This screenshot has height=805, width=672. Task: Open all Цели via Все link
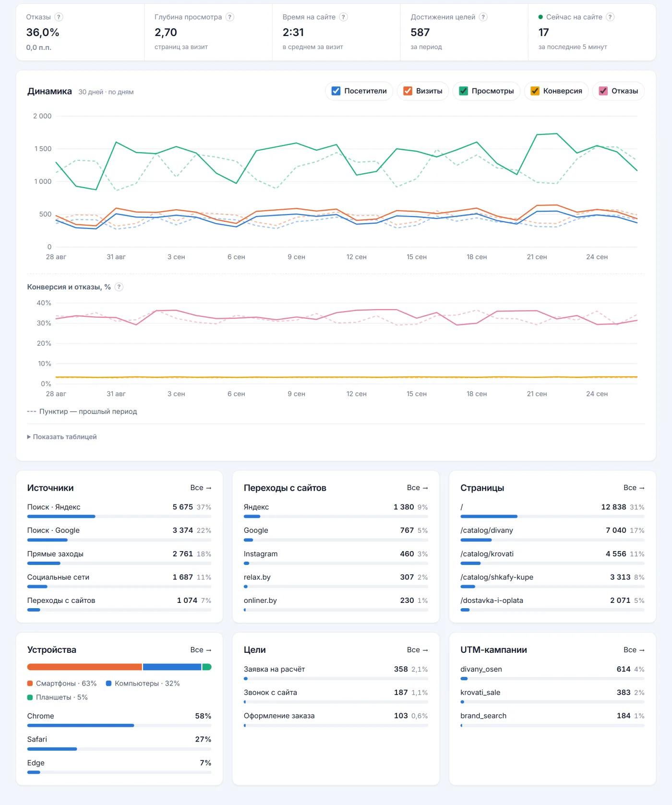[417, 650]
